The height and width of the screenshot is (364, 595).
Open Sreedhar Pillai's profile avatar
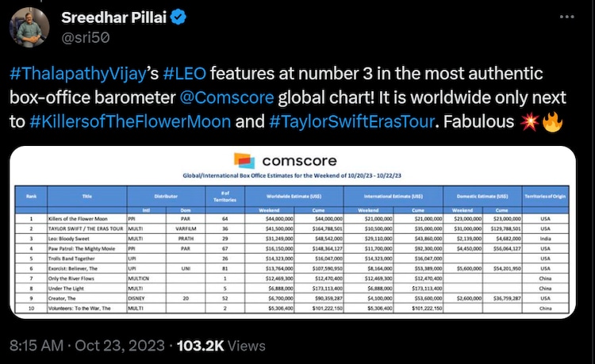tap(31, 26)
